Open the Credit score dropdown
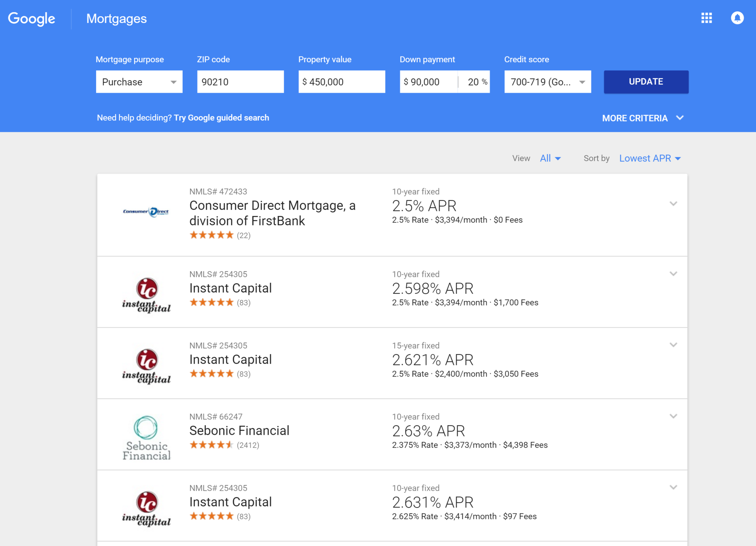Viewport: 756px width, 546px height. click(548, 82)
